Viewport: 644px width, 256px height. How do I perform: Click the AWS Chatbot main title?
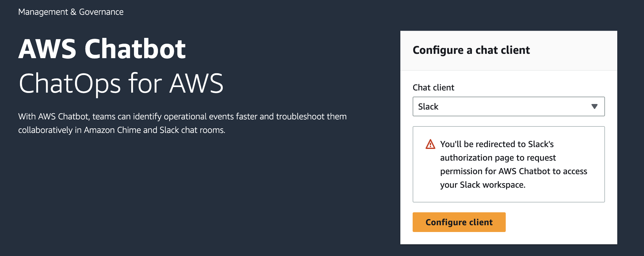click(x=102, y=49)
